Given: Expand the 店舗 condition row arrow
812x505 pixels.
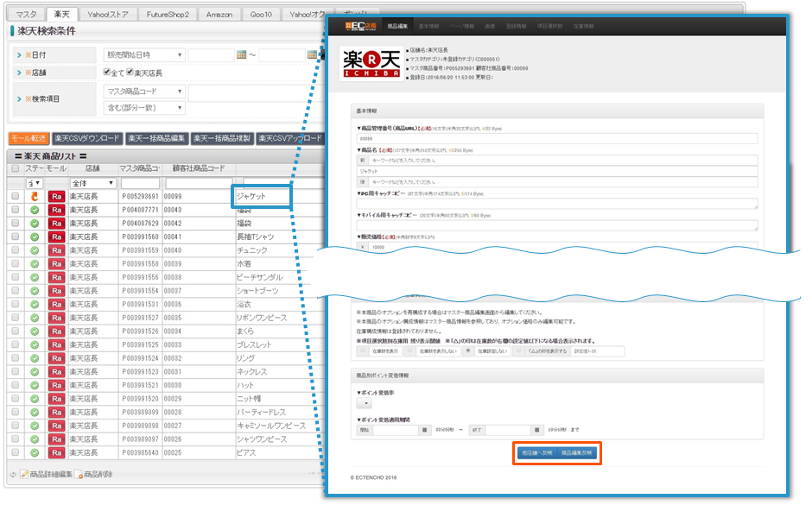Looking at the screenshot, I should click(x=19, y=73).
